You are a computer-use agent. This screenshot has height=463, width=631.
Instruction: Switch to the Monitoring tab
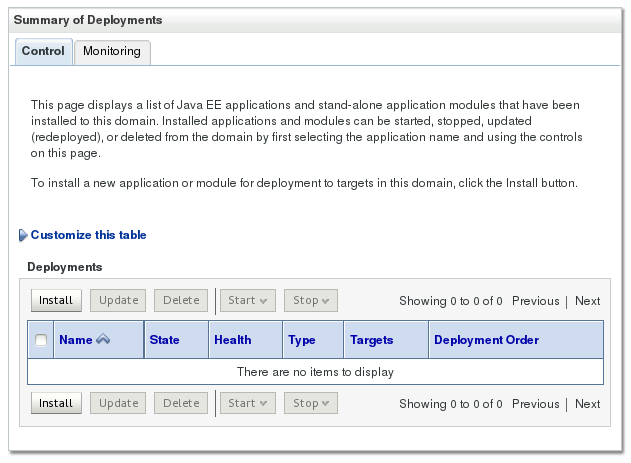coord(112,51)
